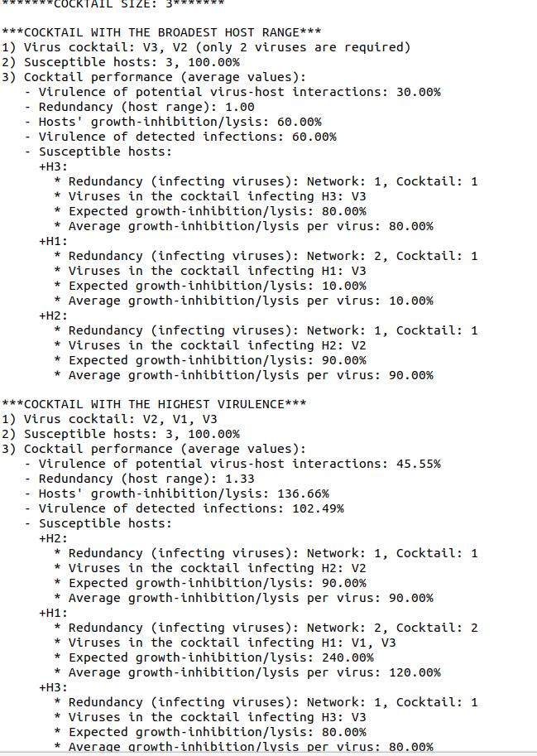Viewport: 537px width, 756px height.
Task: Click 'Redundancy (host range): 1.00' line
Action: [146, 107]
